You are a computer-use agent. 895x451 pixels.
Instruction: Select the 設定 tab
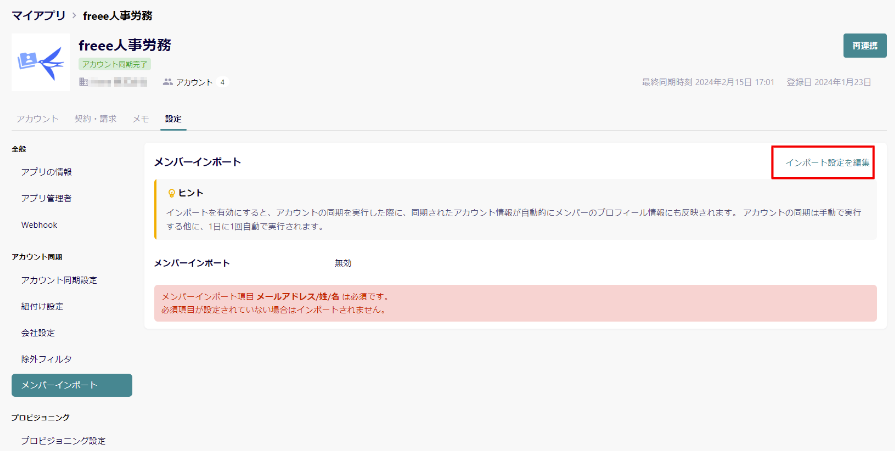[x=173, y=119]
